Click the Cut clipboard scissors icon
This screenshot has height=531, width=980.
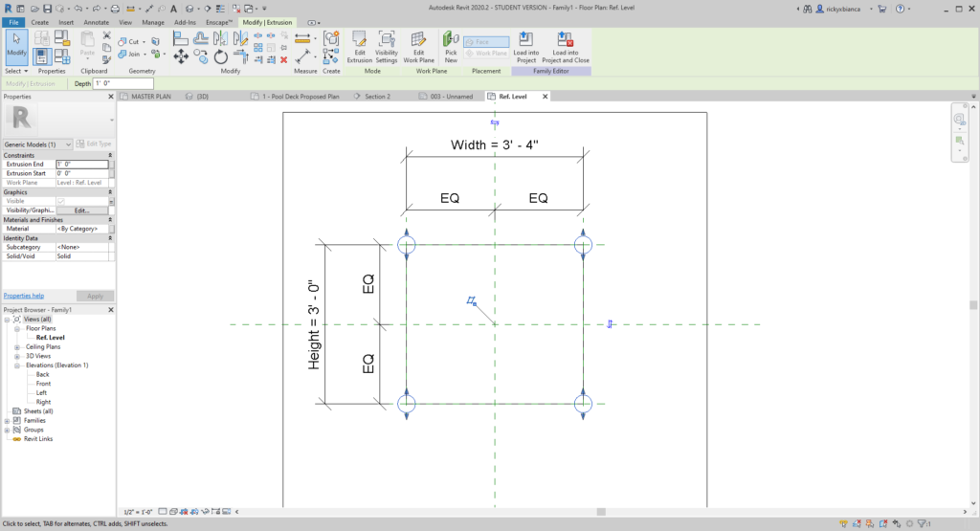tap(107, 35)
